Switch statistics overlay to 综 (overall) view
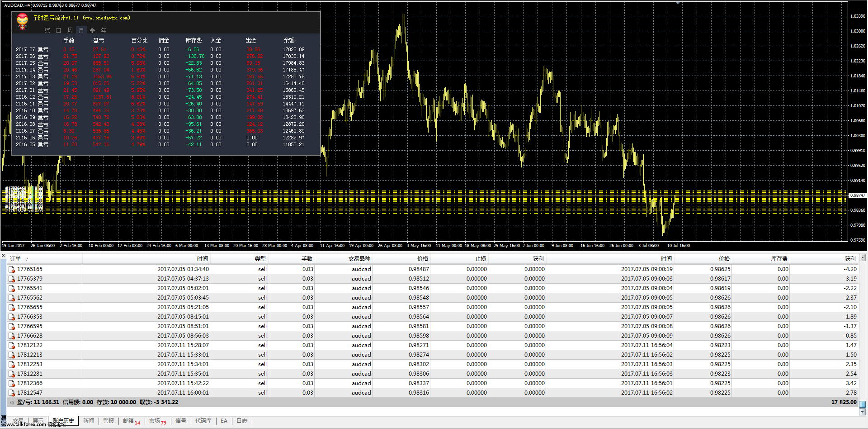 point(47,30)
